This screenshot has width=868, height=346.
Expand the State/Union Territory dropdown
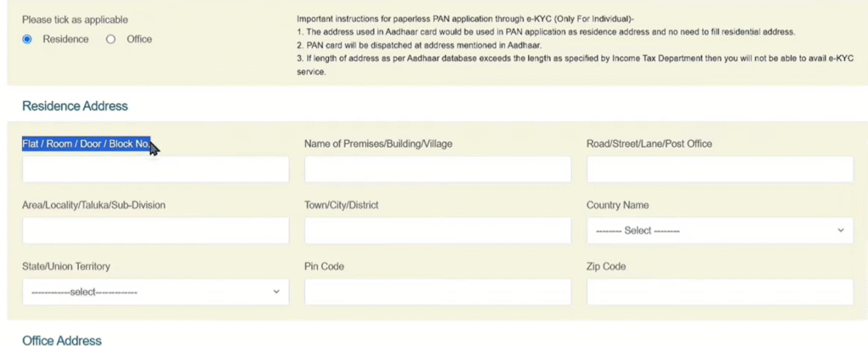(155, 292)
